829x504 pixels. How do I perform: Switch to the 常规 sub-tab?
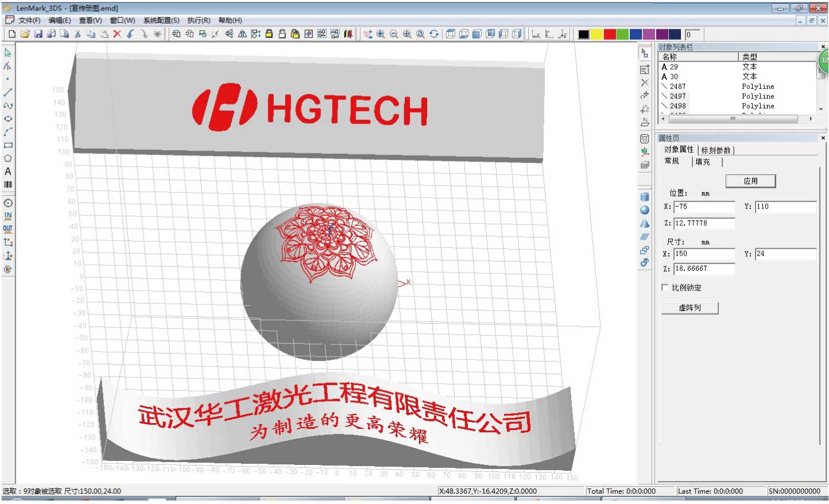coord(672,161)
